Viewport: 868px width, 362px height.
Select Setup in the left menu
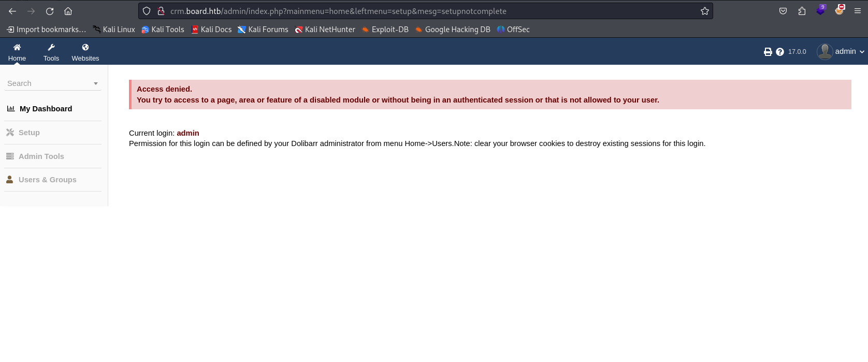29,133
